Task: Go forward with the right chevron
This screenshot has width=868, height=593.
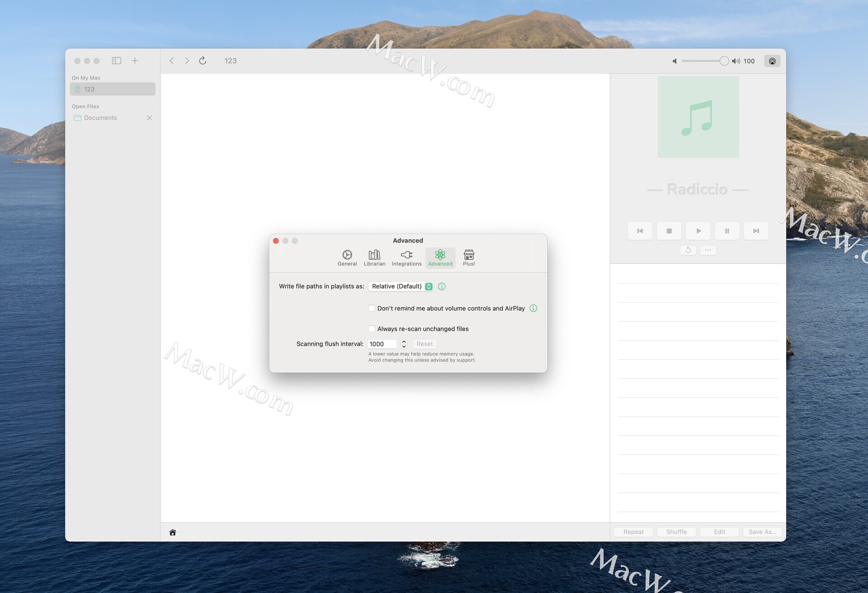Action: click(187, 61)
